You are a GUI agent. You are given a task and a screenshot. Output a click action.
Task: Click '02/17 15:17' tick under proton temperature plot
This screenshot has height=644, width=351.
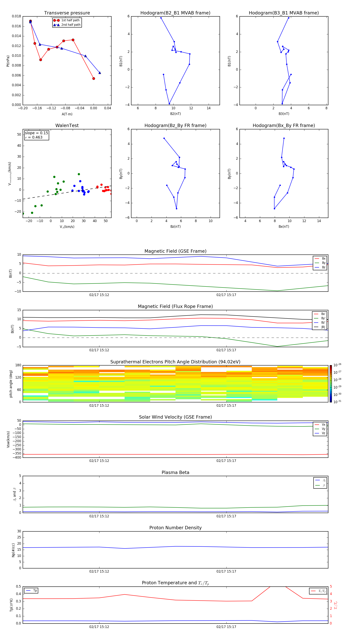pos(226,627)
